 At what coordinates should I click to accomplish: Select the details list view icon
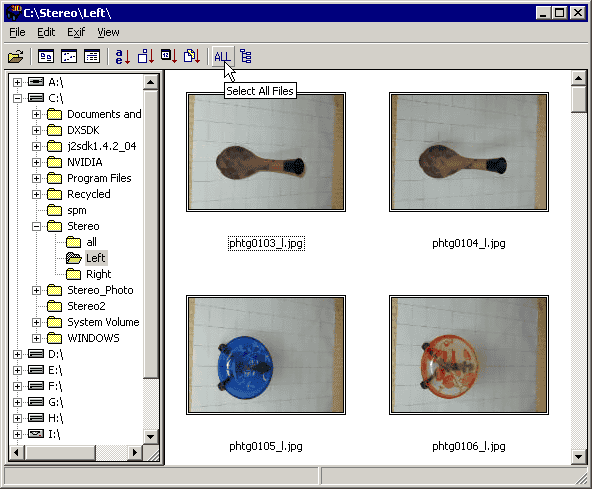[x=92, y=57]
